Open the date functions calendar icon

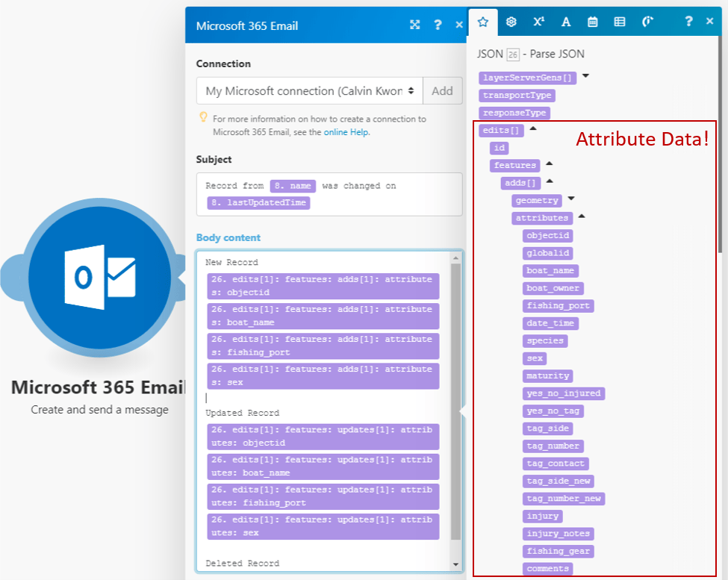(592, 22)
